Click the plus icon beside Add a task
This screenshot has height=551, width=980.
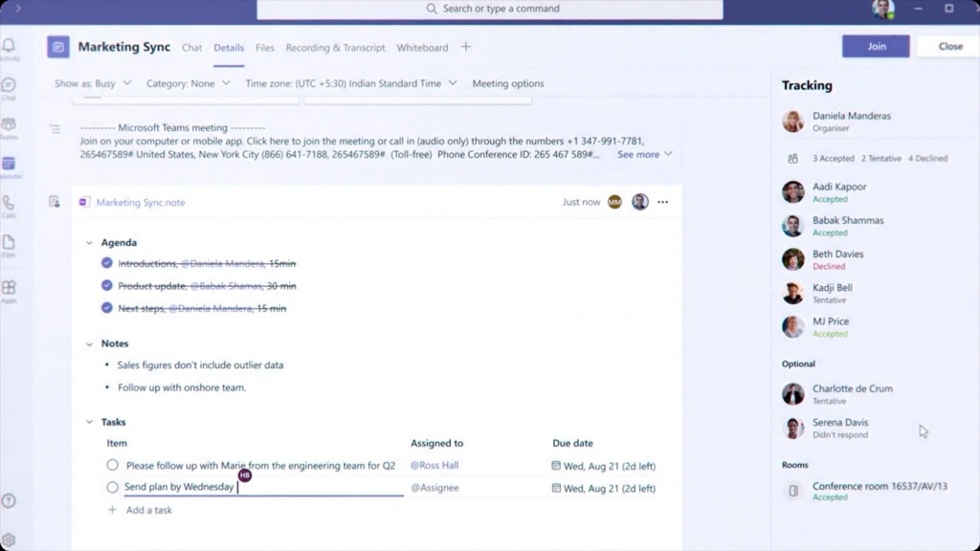pyautogui.click(x=112, y=510)
